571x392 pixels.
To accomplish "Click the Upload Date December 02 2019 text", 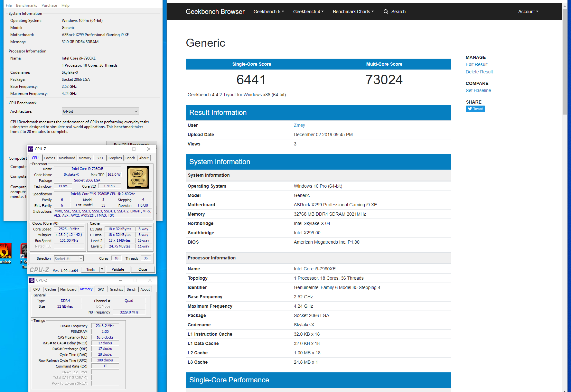I will (323, 135).
